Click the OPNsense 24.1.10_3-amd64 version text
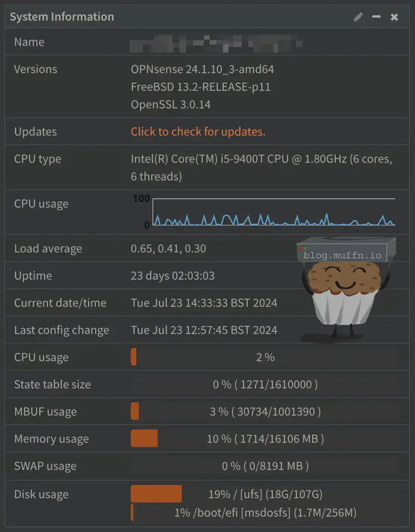Screen dimensions: 415x532 pyautogui.click(x=202, y=69)
